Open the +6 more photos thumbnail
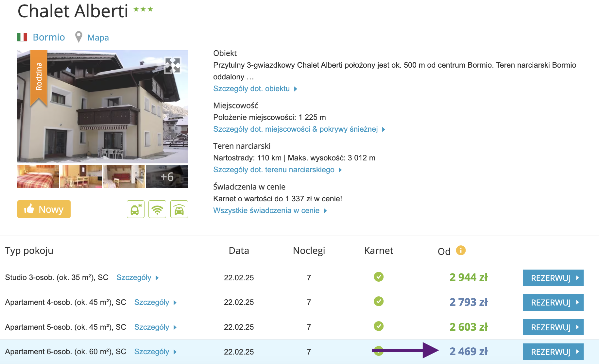 [167, 176]
